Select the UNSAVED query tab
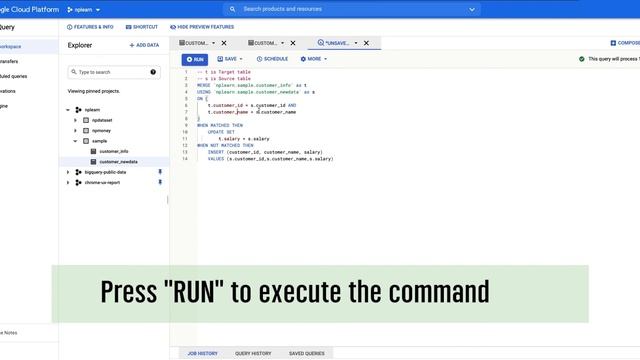This screenshot has height=360, width=640. 333,43
